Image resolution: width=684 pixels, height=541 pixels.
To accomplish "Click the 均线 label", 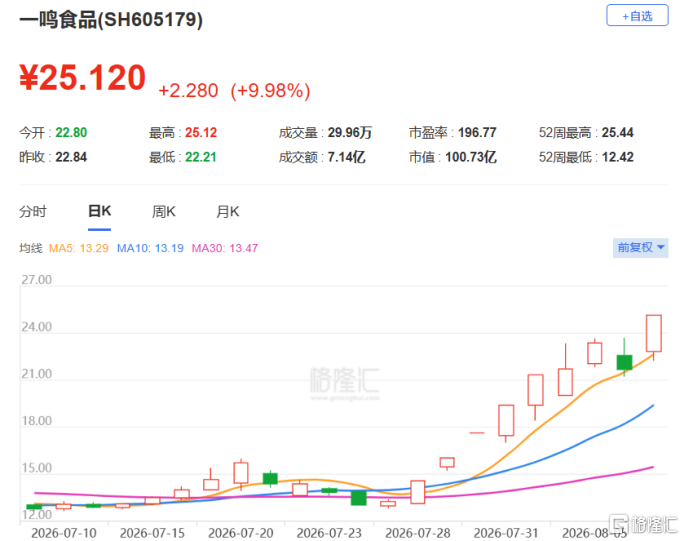I will click(x=31, y=248).
